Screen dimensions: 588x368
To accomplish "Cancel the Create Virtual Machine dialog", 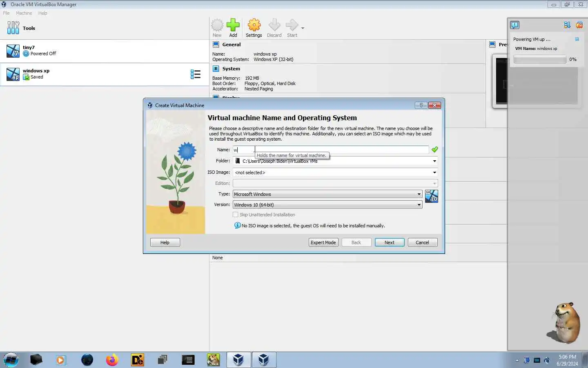I will [x=423, y=242].
